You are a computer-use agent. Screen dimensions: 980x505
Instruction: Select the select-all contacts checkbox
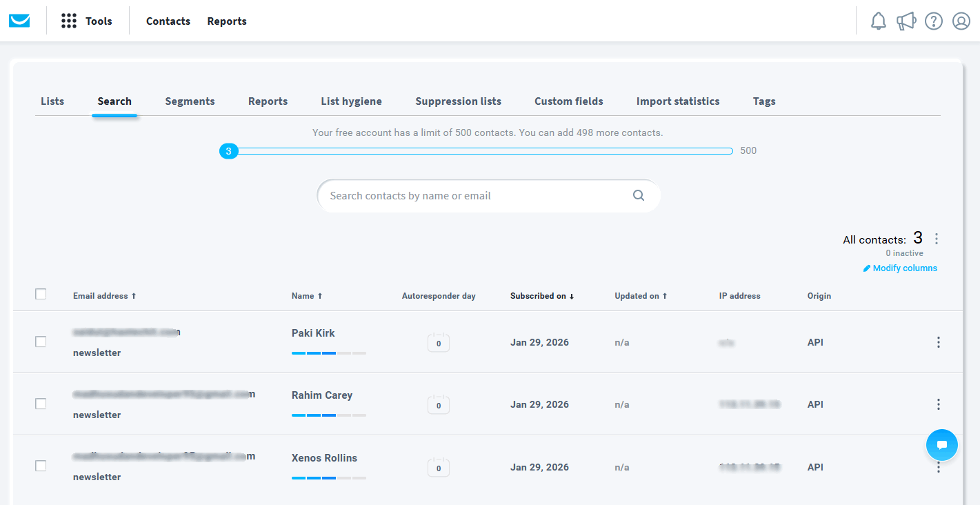pos(41,294)
